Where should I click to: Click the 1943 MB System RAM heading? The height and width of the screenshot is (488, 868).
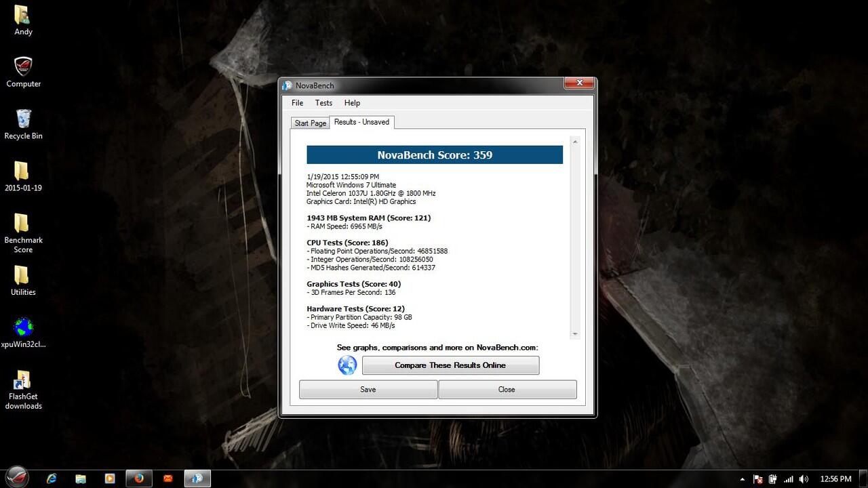(x=369, y=218)
